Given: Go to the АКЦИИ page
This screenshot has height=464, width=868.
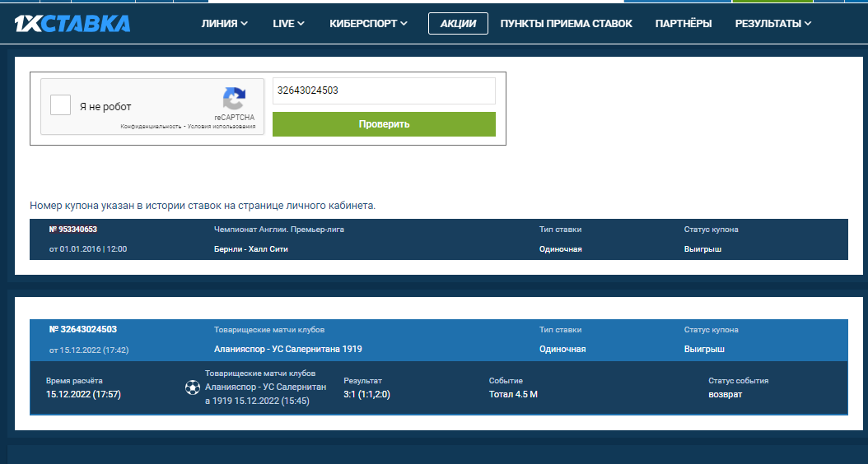Looking at the screenshot, I should pos(458,24).
